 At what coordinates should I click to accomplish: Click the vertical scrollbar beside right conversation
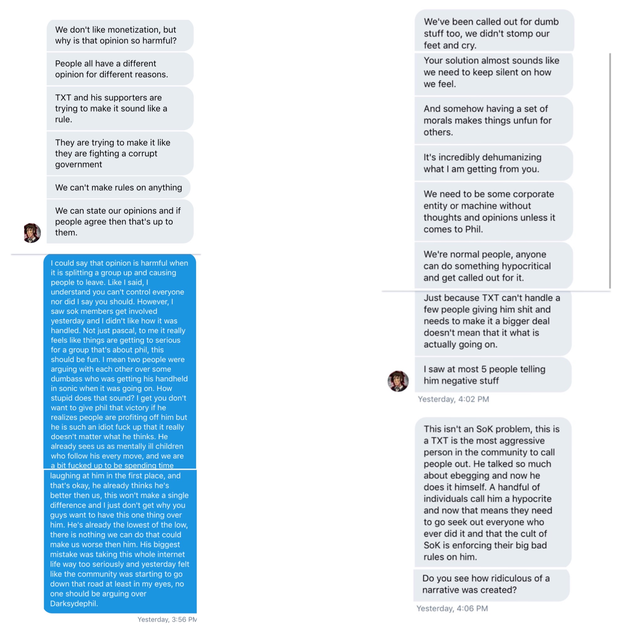[x=610, y=171]
